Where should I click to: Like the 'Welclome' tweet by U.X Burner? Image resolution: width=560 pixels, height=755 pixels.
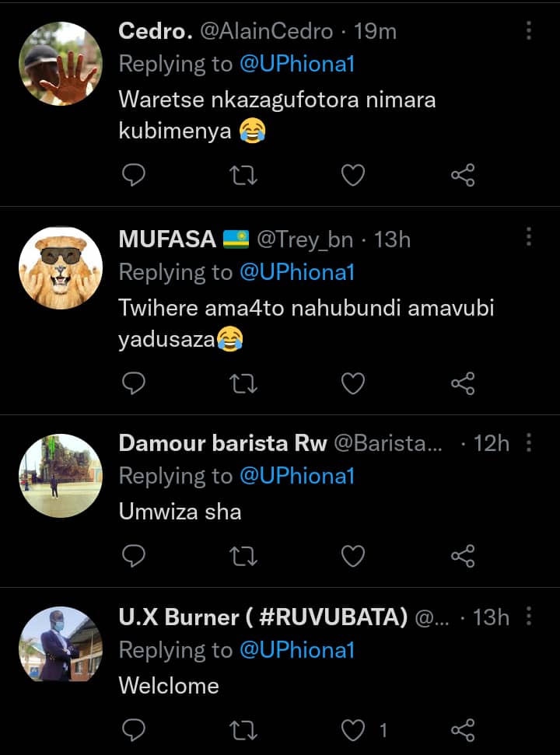coord(355,729)
